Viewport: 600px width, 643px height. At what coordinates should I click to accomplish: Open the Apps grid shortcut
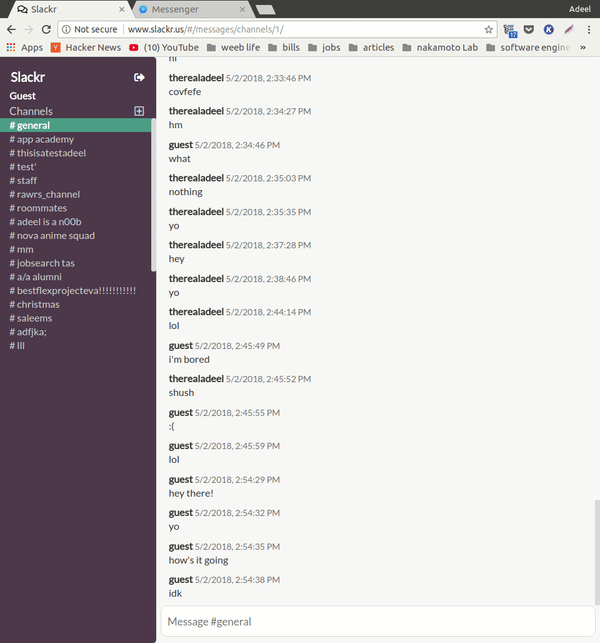click(x=25, y=48)
